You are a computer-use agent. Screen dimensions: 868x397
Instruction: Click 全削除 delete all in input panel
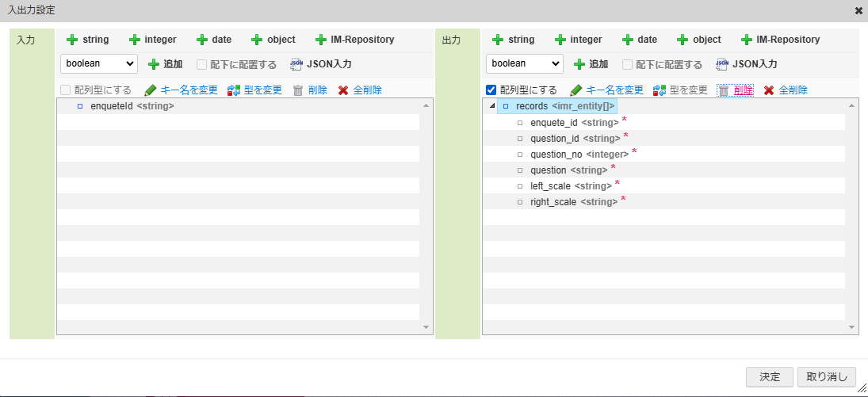point(360,90)
